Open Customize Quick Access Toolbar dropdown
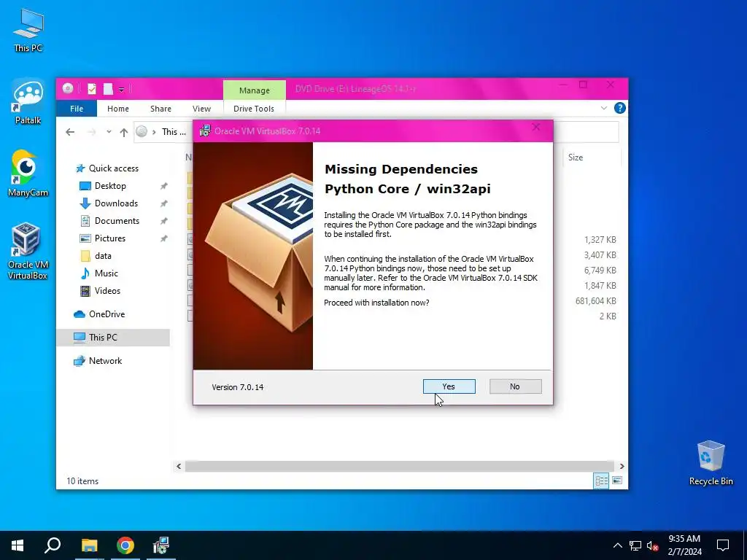Image resolution: width=747 pixels, height=560 pixels. [122, 89]
